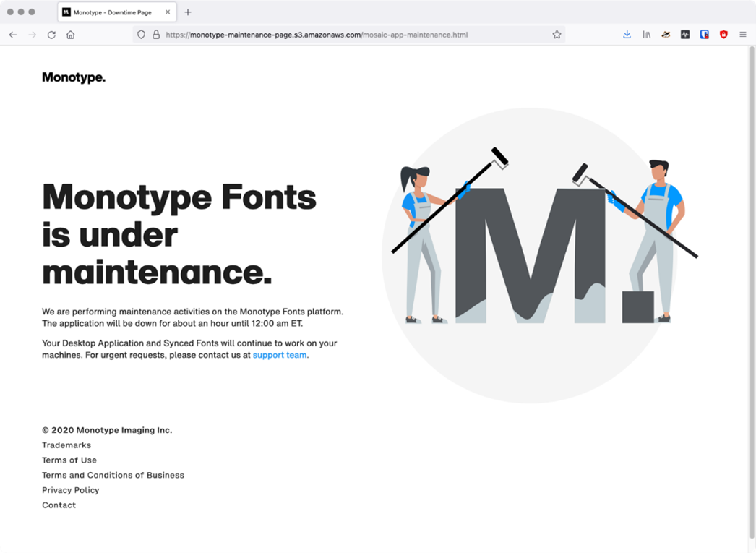Select the Monotype - Downtime Page tab
This screenshot has height=553, width=756.
[117, 12]
